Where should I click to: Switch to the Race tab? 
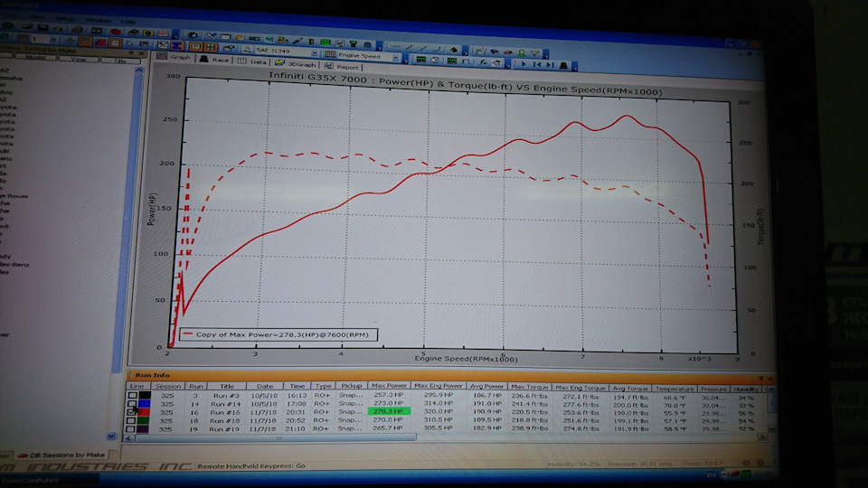(x=215, y=60)
